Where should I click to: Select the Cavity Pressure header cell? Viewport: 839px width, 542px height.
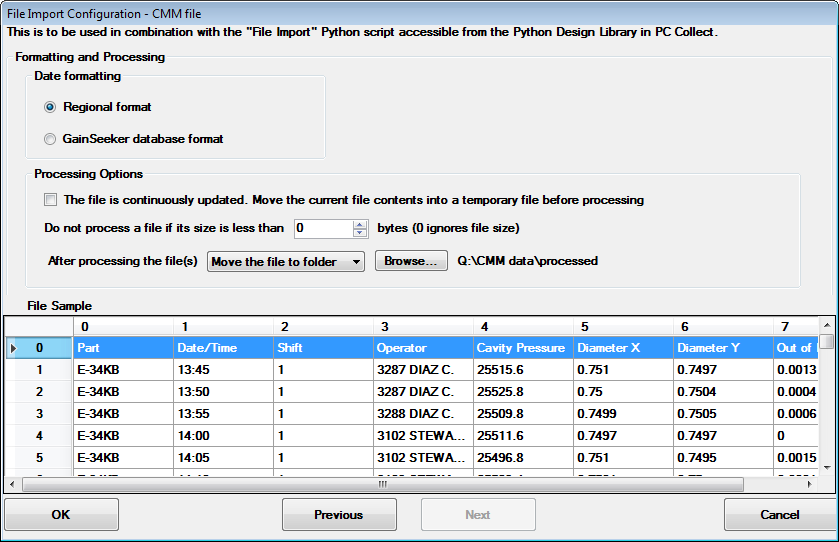522,348
